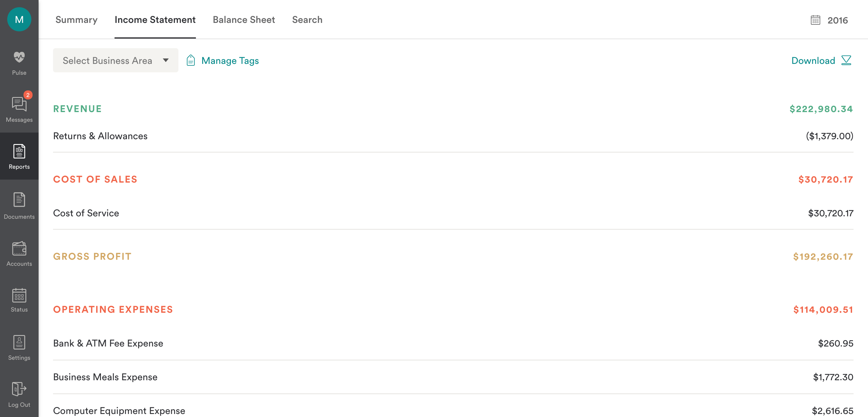Open Messages with 2 unread badge
Image resolution: width=868 pixels, height=417 pixels.
tap(19, 104)
